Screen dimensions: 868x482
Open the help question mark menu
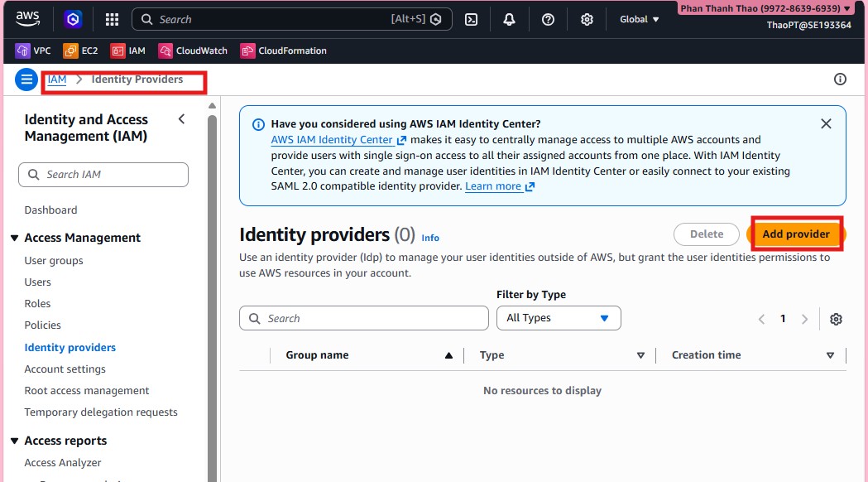pos(548,20)
